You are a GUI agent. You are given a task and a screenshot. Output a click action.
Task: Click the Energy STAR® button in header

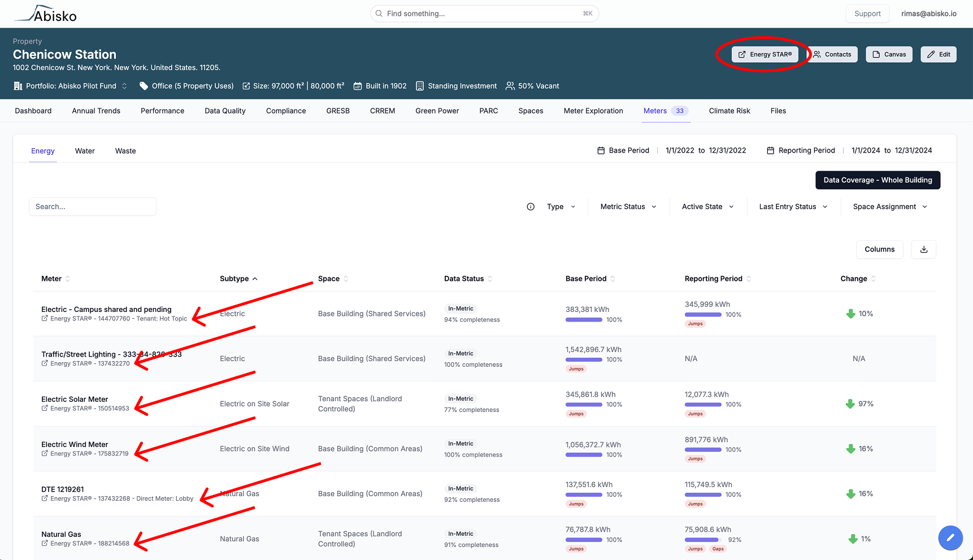tap(765, 54)
